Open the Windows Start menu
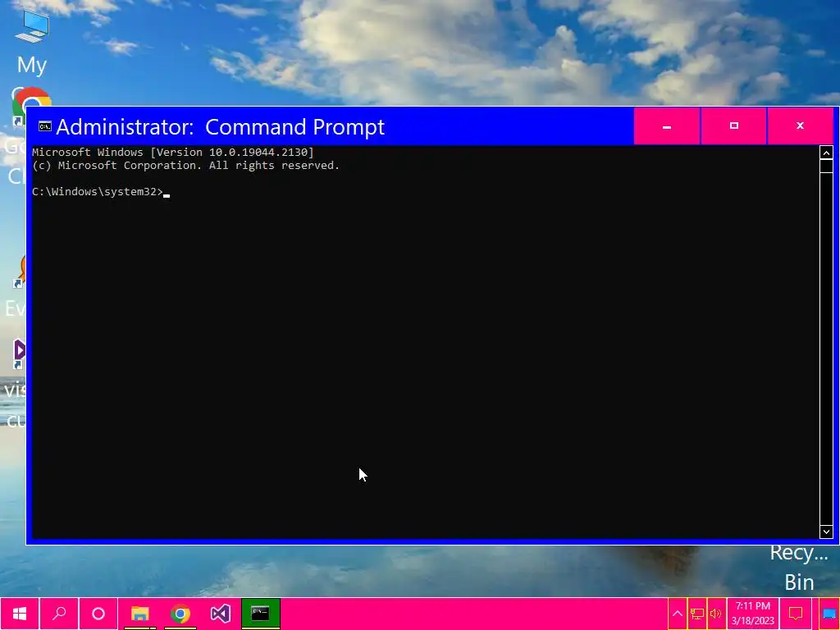 tap(20, 614)
